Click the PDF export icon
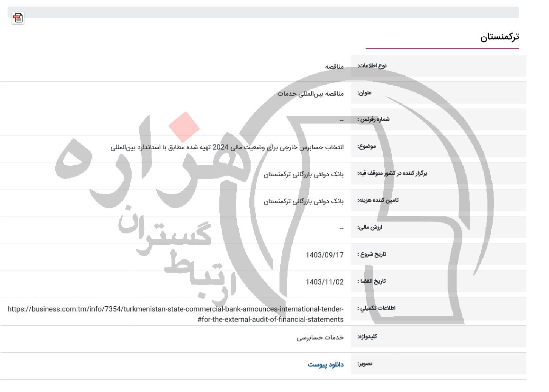 pyautogui.click(x=18, y=18)
